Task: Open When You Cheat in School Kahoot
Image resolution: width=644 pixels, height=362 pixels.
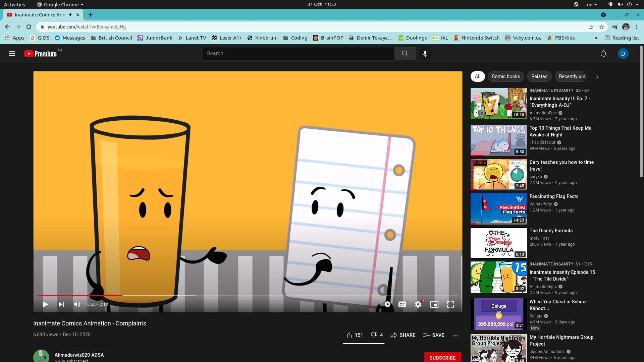Action: click(x=558, y=305)
